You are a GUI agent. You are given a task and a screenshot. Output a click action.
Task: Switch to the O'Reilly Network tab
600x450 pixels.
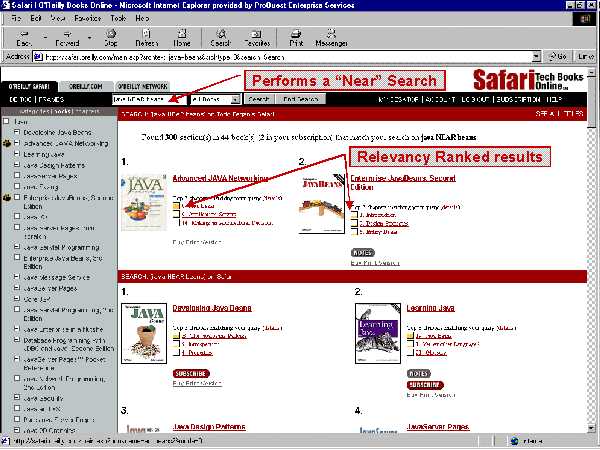(142, 86)
